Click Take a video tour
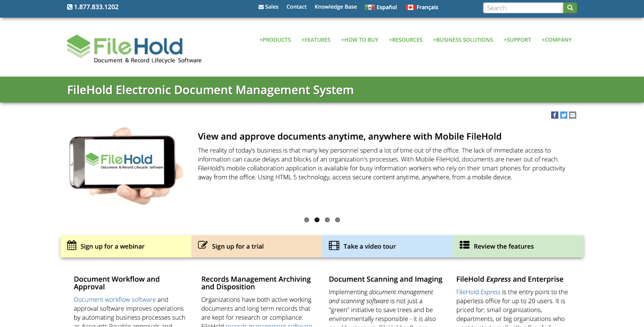Viewport: 644px width, 327px height. 387,246
